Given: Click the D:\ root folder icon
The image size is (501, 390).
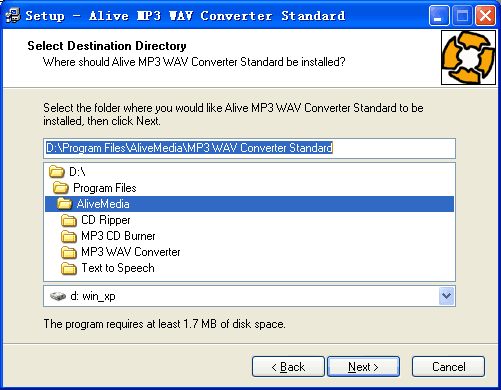Looking at the screenshot, I should 56,172.
